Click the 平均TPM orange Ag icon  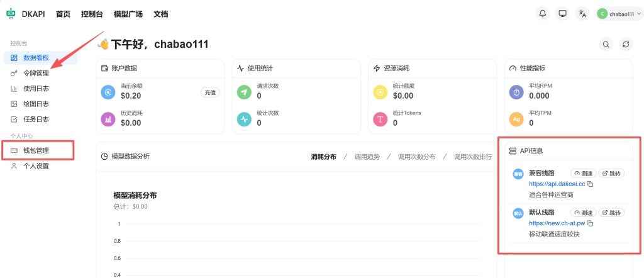[517, 120]
